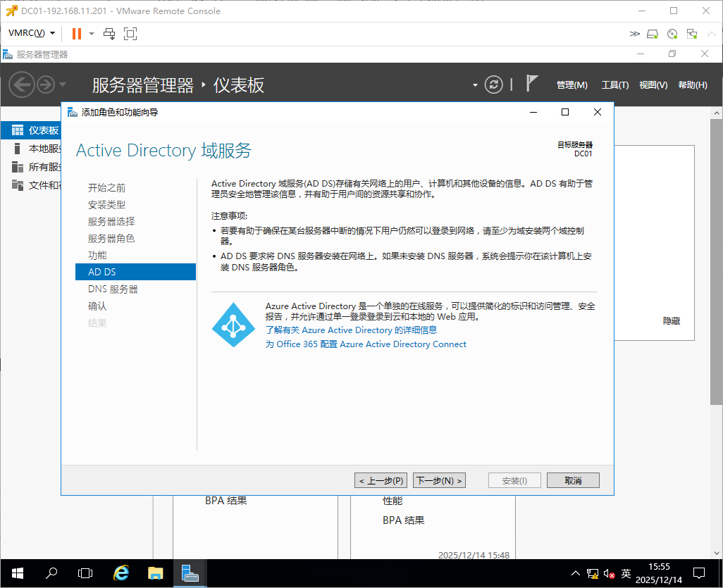Show hidden tray icons chevron
Viewport: 723px width, 588px height.
576,573
